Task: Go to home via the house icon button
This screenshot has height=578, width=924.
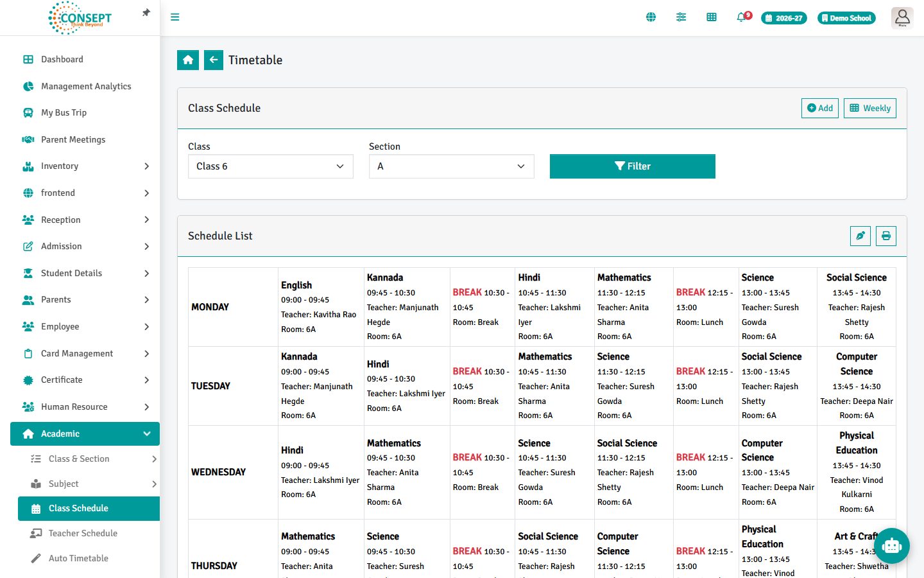Action: [x=188, y=60]
